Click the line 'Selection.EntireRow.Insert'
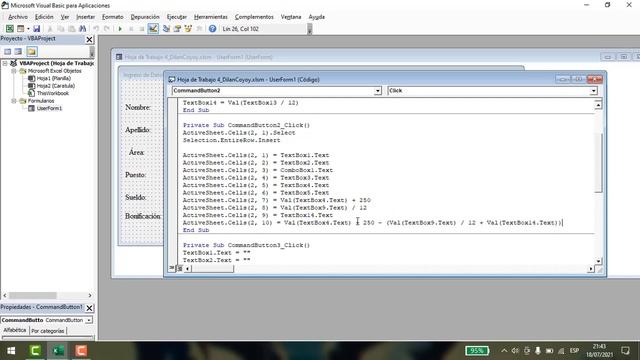Viewport: 640px width, 360px height. point(231,140)
